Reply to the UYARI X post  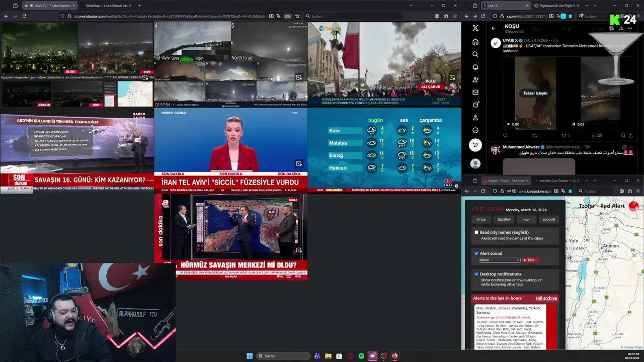pyautogui.click(x=505, y=135)
